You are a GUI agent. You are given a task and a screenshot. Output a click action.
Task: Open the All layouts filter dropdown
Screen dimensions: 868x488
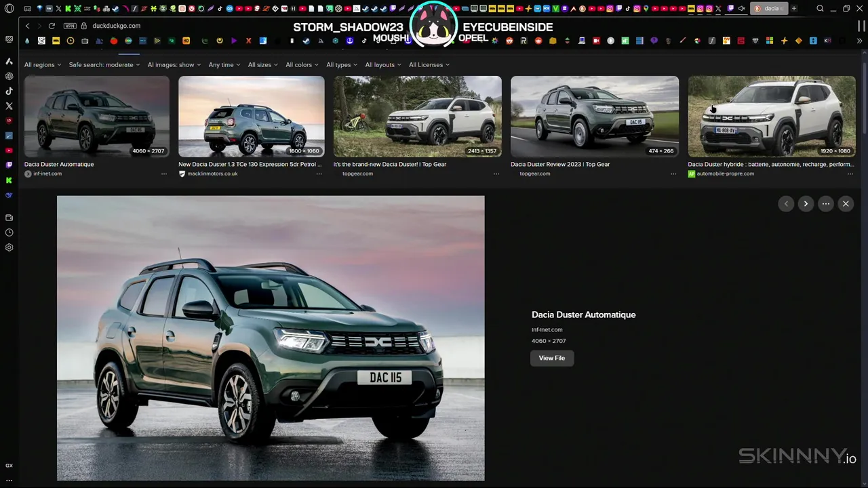click(383, 65)
